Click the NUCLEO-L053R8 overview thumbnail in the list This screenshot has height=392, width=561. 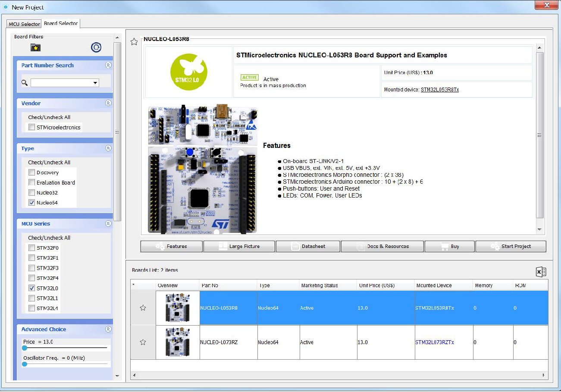click(x=178, y=308)
